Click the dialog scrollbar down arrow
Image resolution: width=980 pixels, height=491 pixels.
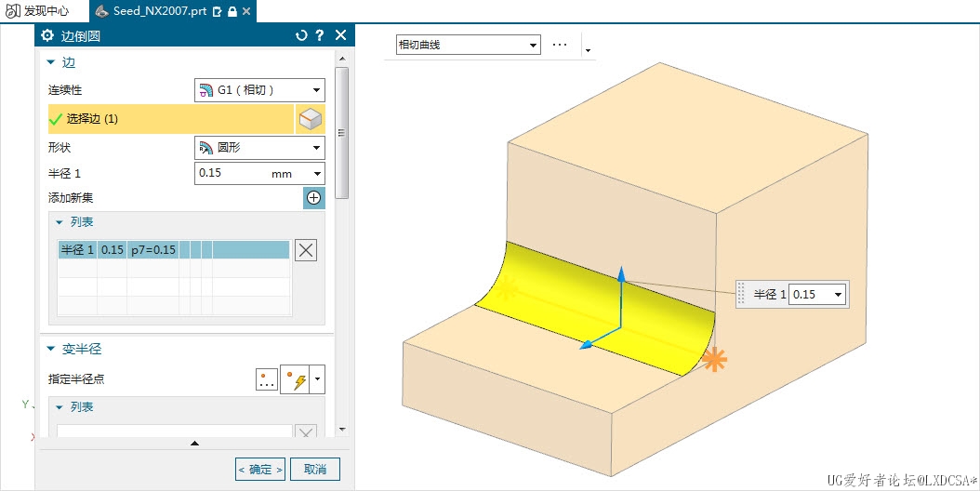pos(342,429)
